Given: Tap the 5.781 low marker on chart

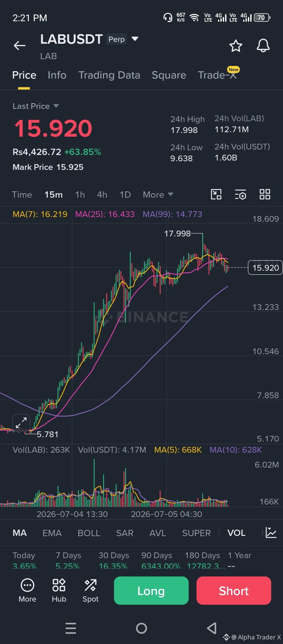Looking at the screenshot, I should [x=47, y=434].
